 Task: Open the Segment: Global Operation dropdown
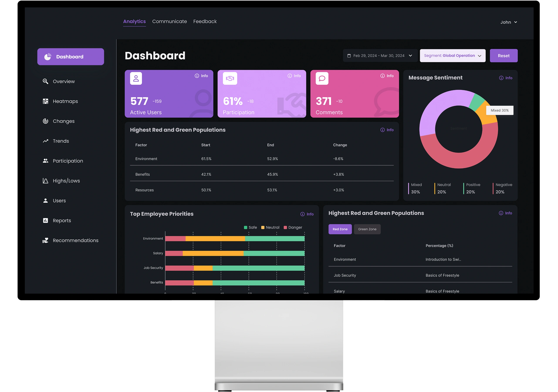point(453,55)
